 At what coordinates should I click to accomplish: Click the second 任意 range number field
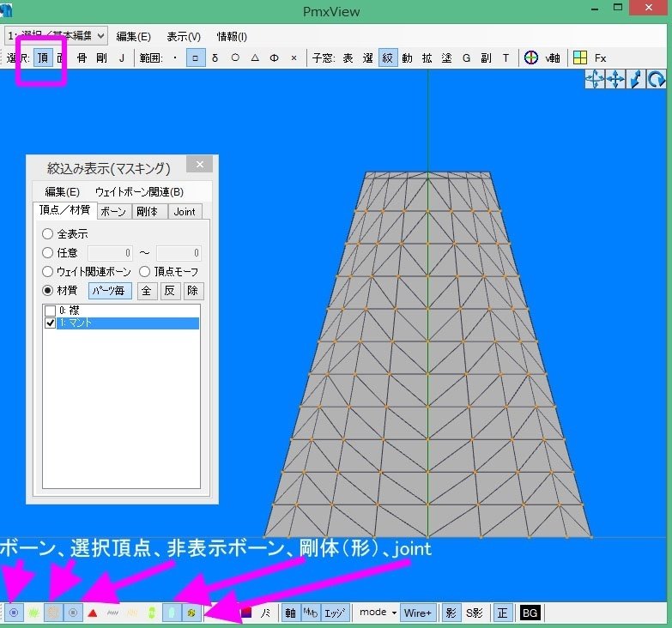click(x=179, y=253)
